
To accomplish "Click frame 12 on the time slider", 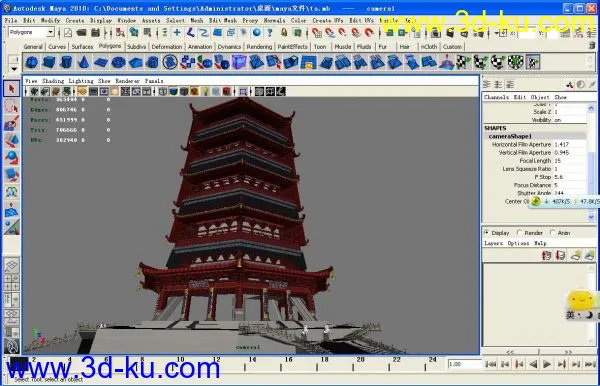I will [217, 363].
